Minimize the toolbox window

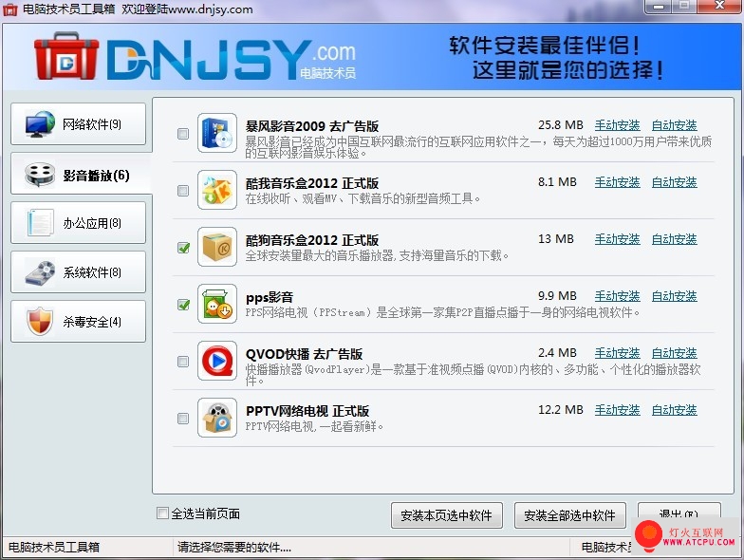pos(659,6)
